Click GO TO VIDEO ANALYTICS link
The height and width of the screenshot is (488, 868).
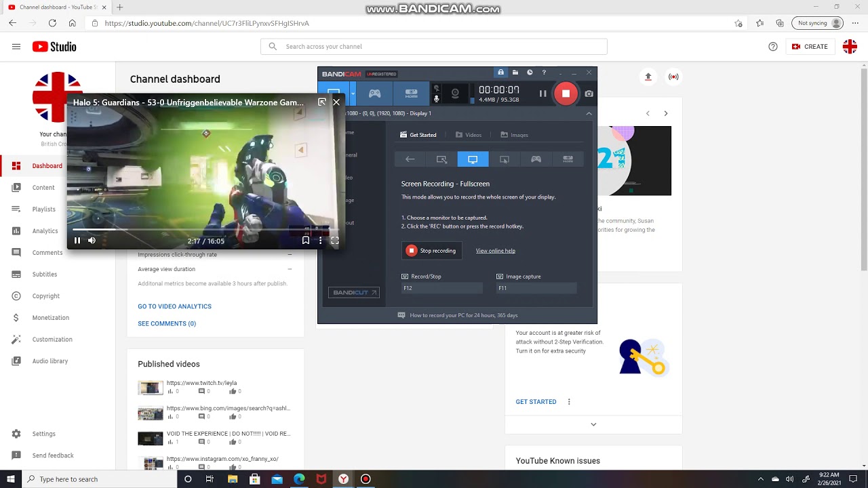pyautogui.click(x=174, y=306)
